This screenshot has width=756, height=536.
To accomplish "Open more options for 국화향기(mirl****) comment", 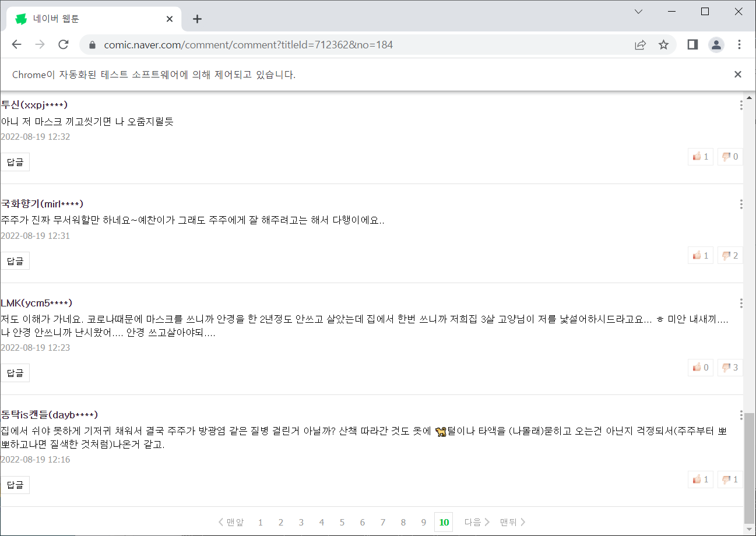I will (741, 204).
